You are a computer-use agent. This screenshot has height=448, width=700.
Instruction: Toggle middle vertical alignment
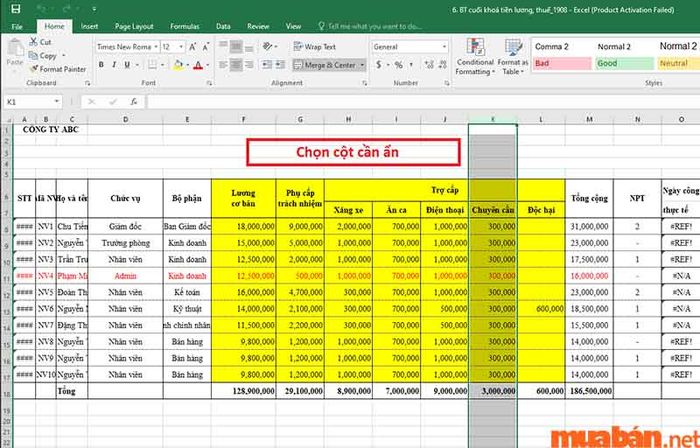[236, 47]
